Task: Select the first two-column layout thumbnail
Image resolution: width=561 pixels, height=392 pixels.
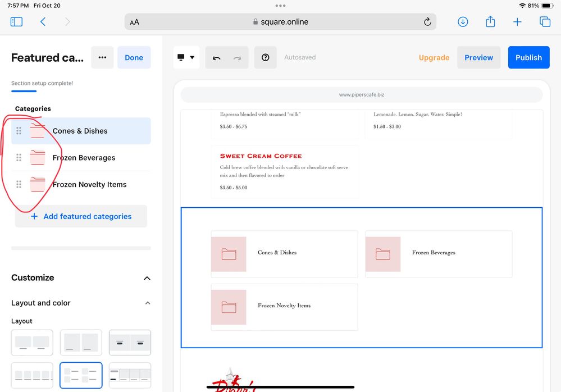Action: click(x=32, y=343)
